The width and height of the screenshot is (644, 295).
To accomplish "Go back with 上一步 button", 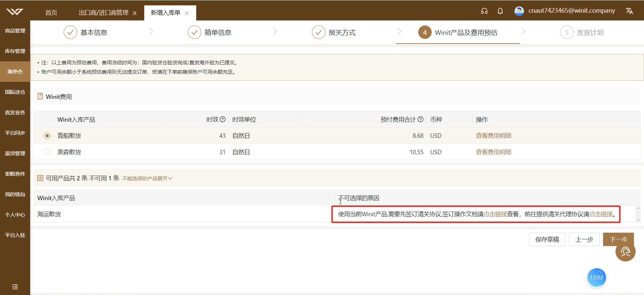I will coord(584,239).
